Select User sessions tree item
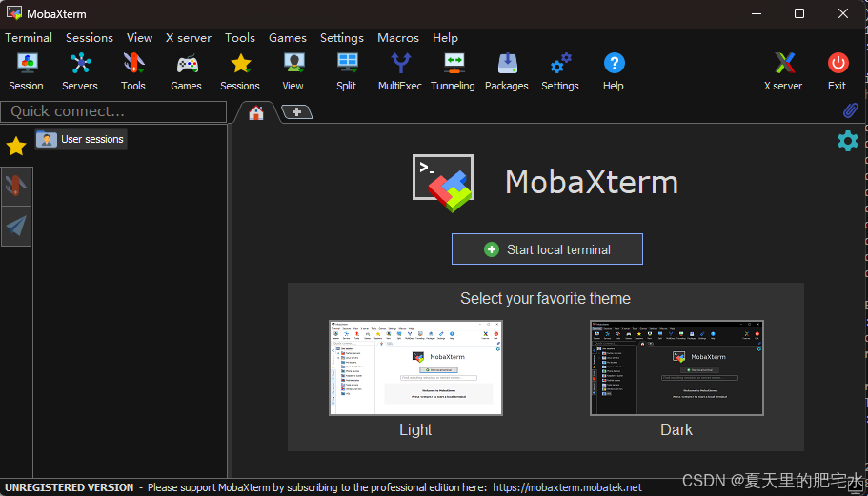 81,139
